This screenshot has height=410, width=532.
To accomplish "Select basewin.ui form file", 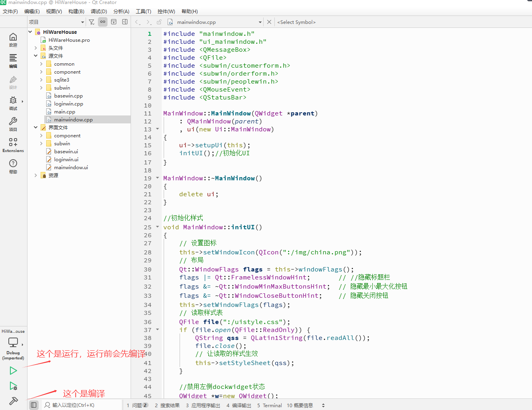I will (x=66, y=151).
